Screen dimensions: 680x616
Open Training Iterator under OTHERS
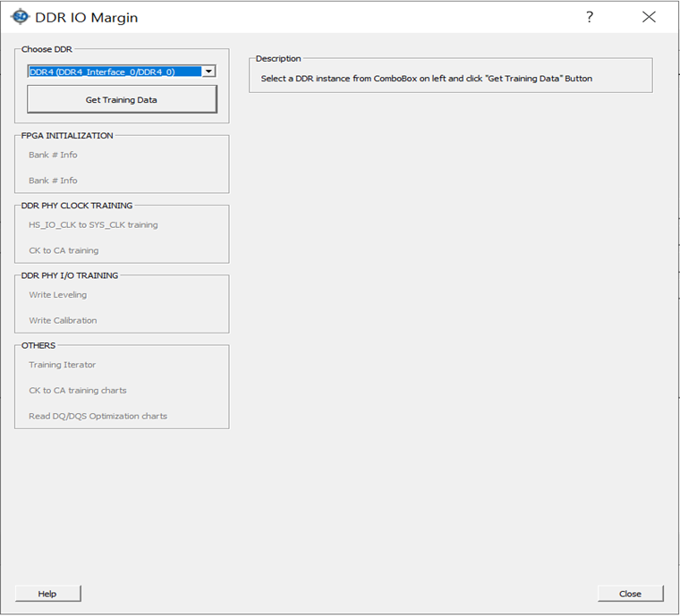click(62, 365)
